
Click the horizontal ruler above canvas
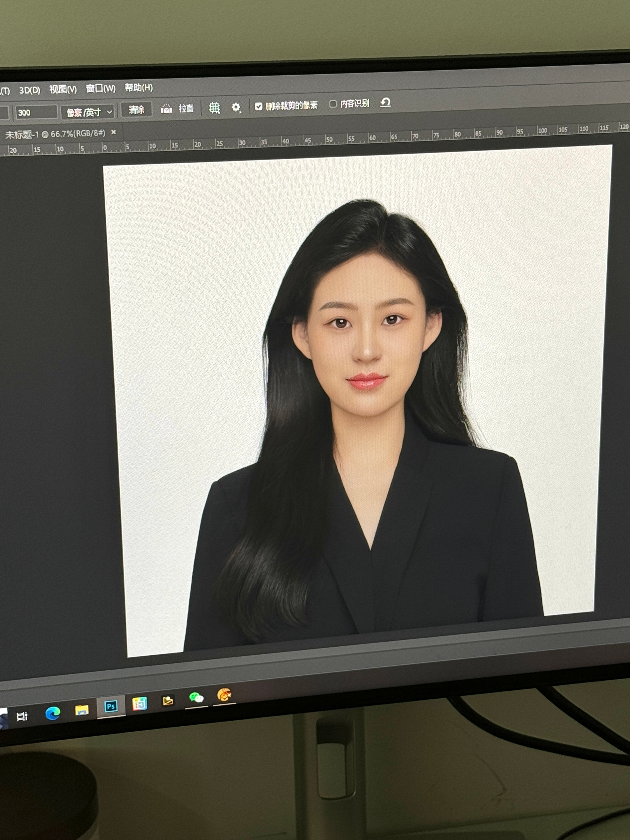(315, 140)
